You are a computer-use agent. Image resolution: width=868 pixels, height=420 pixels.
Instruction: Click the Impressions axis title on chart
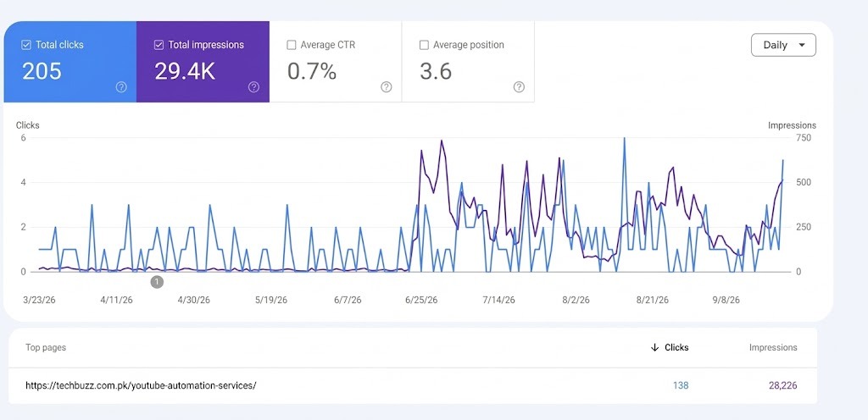(792, 125)
